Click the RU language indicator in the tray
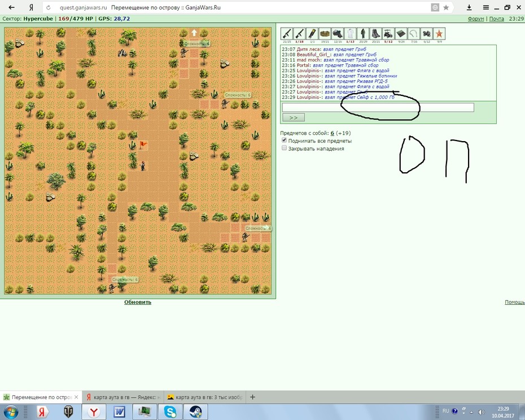This screenshot has width=525, height=420. 445,411
